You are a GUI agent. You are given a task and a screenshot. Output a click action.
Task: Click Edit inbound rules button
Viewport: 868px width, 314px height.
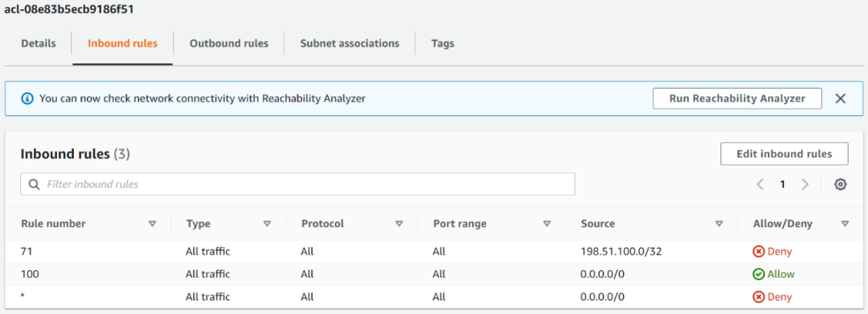(x=784, y=154)
